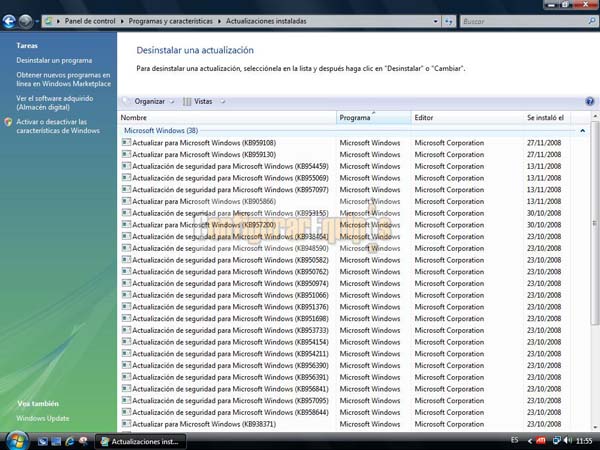The width and height of the screenshot is (600, 450).
Task: Switch to Actualizaciones inst... taskbar button
Action: pyautogui.click(x=140, y=442)
